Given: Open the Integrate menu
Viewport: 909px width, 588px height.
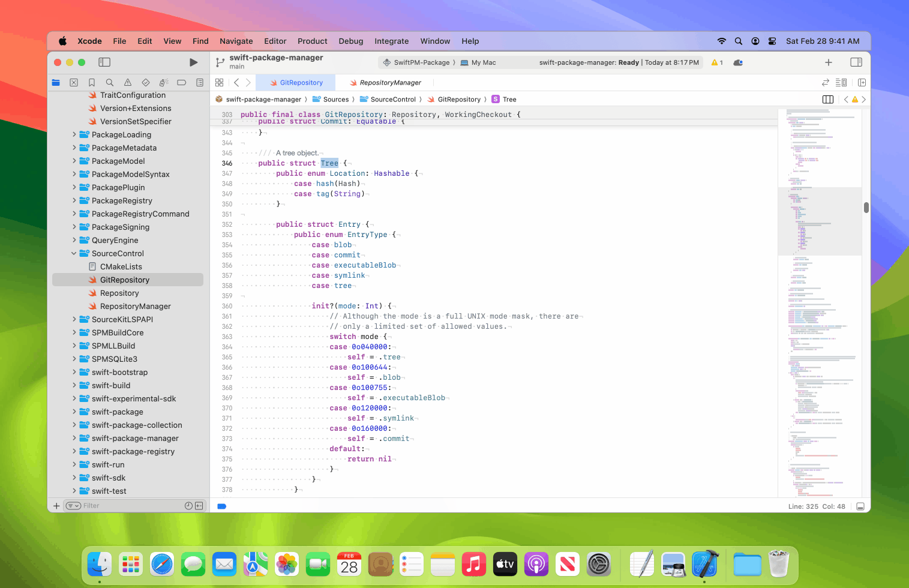Looking at the screenshot, I should (392, 41).
